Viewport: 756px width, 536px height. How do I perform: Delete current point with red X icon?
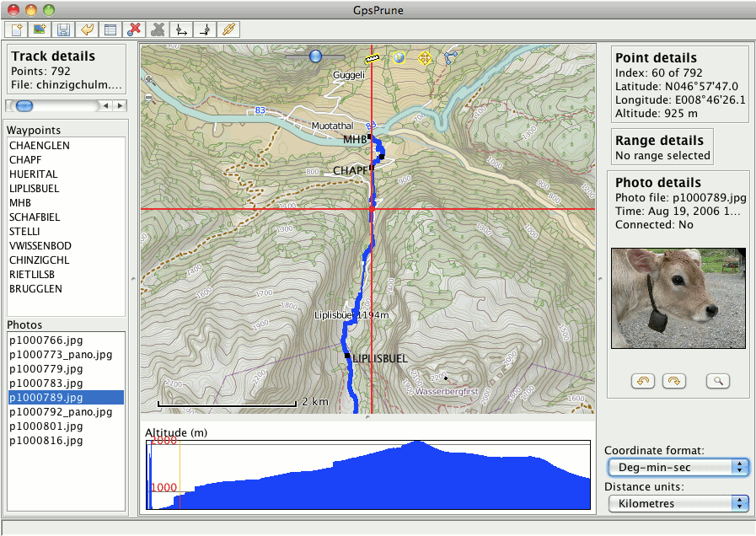[x=133, y=29]
